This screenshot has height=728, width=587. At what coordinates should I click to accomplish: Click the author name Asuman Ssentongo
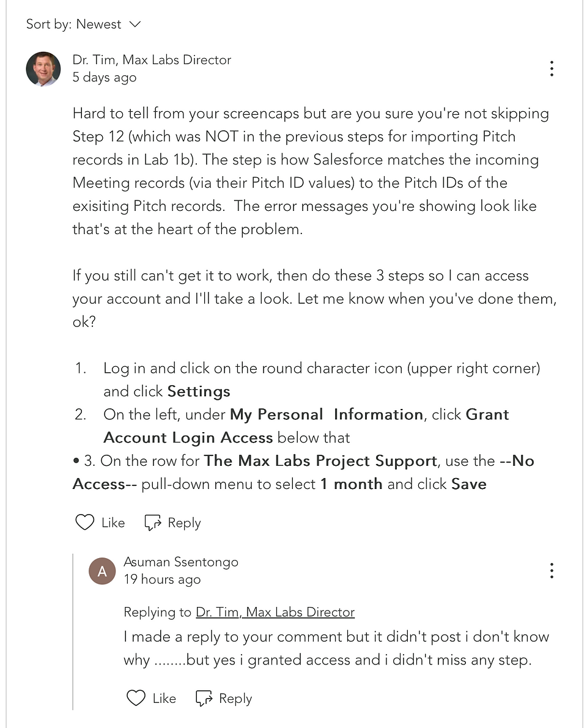coord(181,562)
